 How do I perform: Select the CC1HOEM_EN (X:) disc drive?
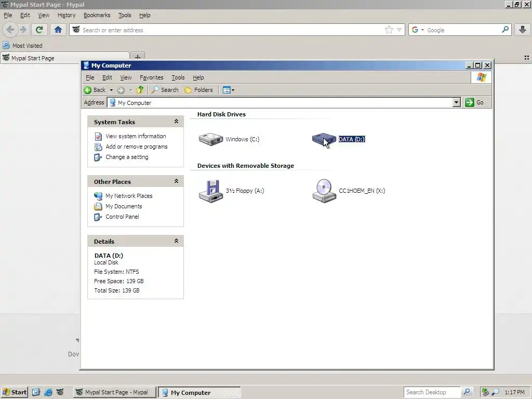[x=324, y=191]
